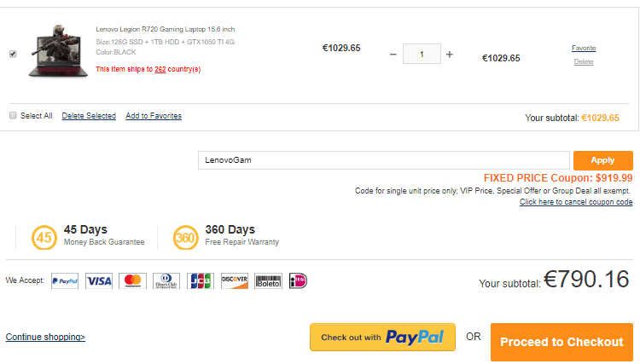Click the Delete Selected link
The width and height of the screenshot is (640, 364).
[89, 116]
